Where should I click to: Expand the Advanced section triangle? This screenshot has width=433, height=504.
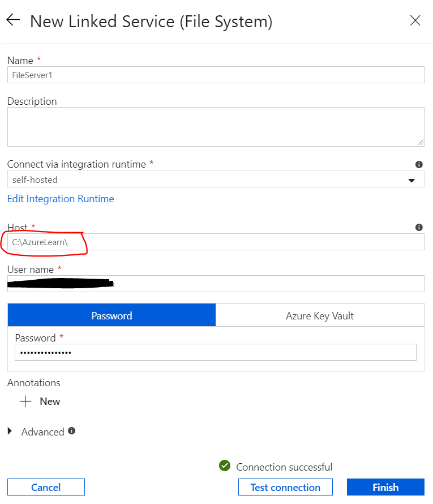click(10, 431)
